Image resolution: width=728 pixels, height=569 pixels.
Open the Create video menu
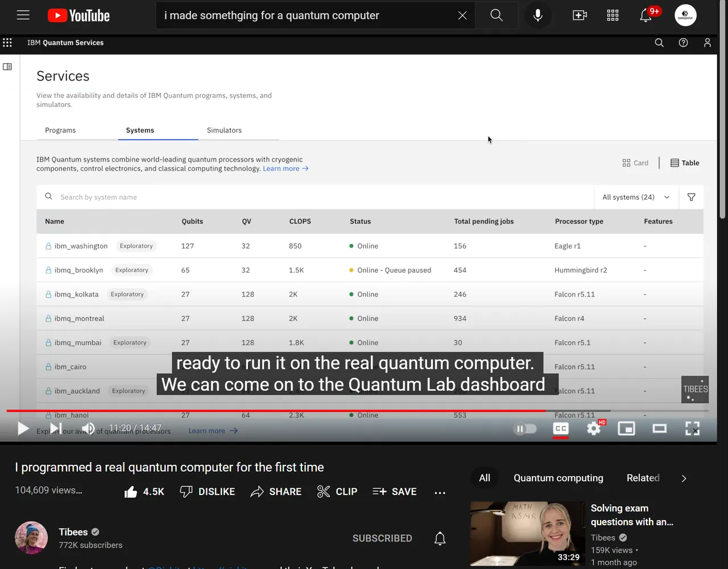tap(580, 15)
